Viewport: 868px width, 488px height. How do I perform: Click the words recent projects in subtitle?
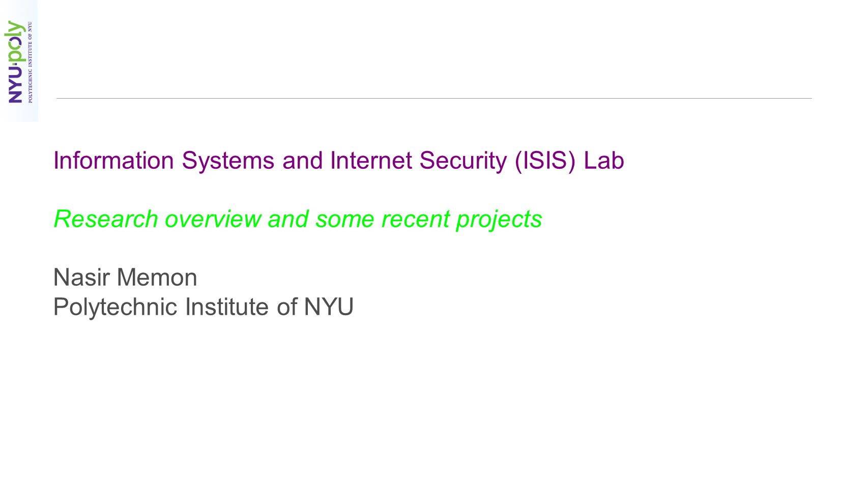click(461, 220)
